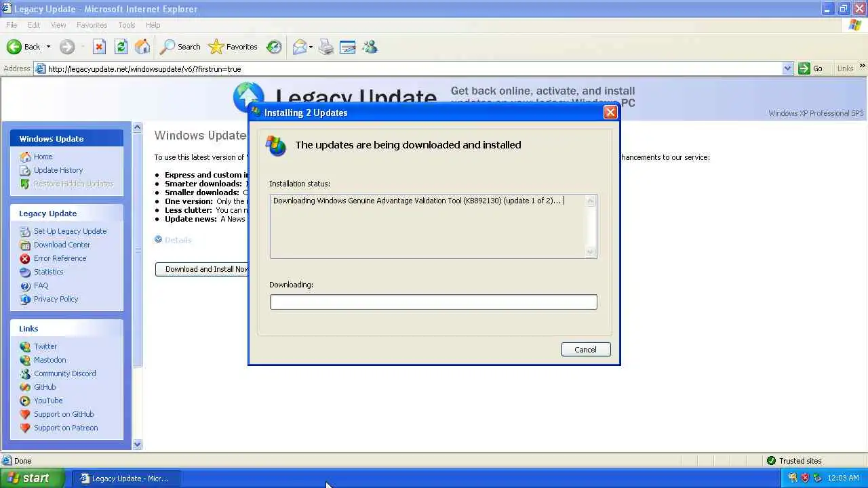The height and width of the screenshot is (488, 868).
Task: Click the Legacy Update logo icon
Action: (x=248, y=96)
